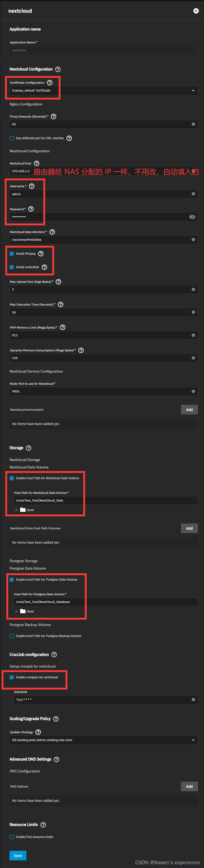Open help for CronJob configuration
This screenshot has height=868, width=204.
coord(54,655)
